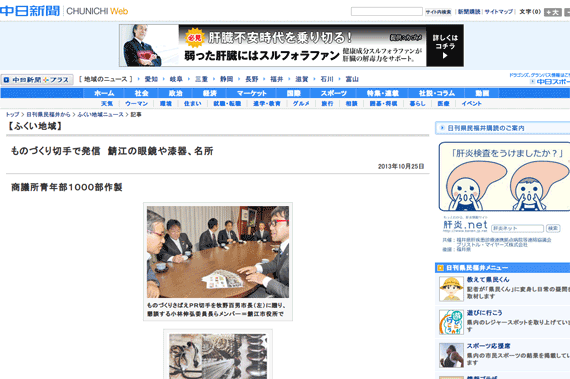Open the 動画 tab
Viewport: 570px width, 379px height.
tap(482, 93)
